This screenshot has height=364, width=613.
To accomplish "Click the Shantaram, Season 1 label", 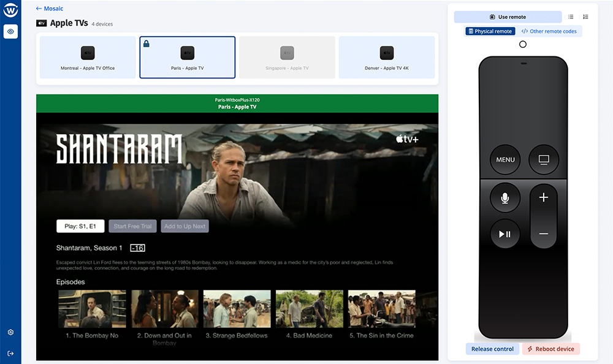I will 89,248.
